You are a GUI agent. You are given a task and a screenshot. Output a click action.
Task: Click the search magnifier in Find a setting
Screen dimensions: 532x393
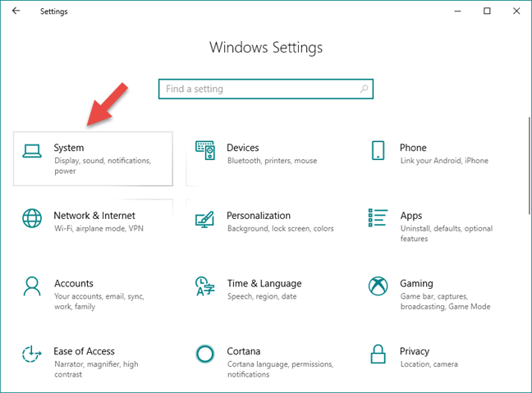tap(364, 89)
